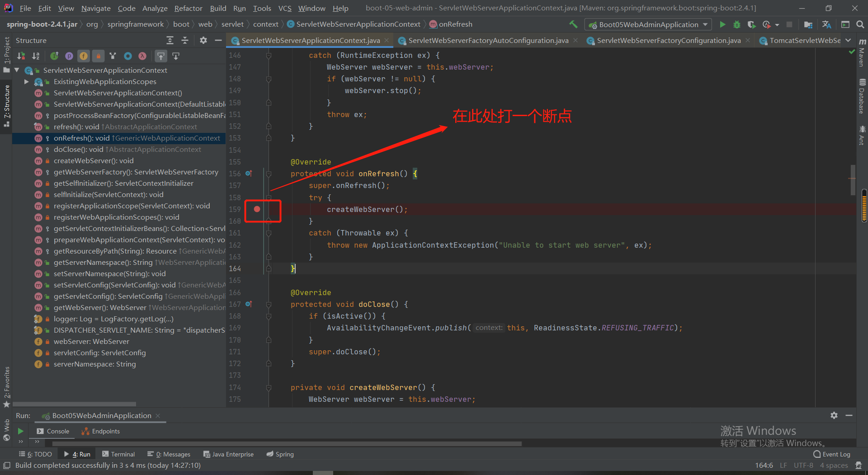Open profiler dropdown arrow in toolbar
The image size is (868, 475).
777,25
